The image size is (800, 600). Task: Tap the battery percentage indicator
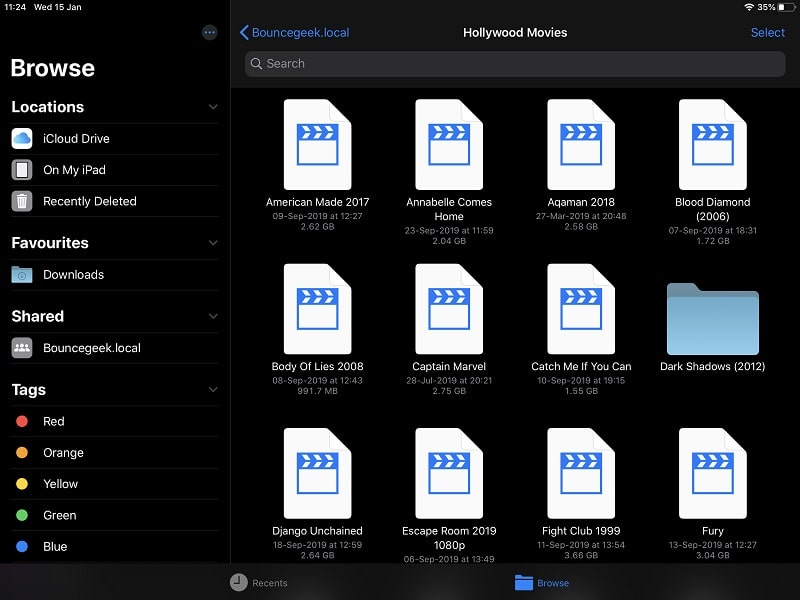click(766, 7)
